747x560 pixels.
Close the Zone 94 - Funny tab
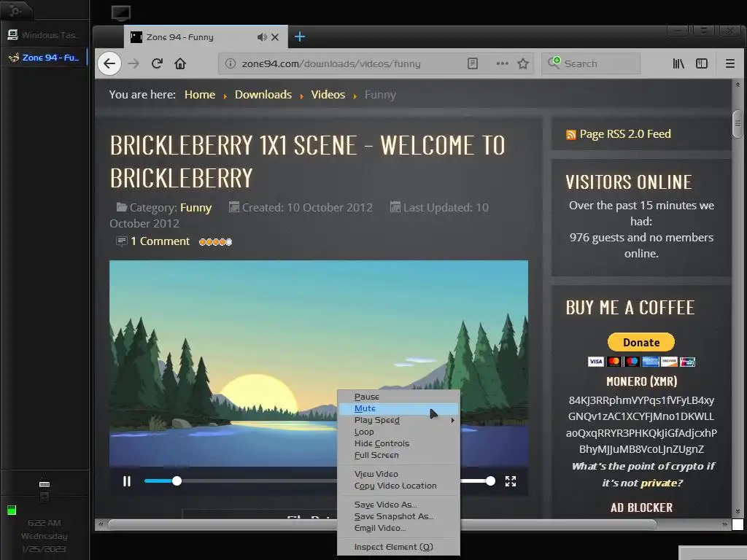(275, 37)
